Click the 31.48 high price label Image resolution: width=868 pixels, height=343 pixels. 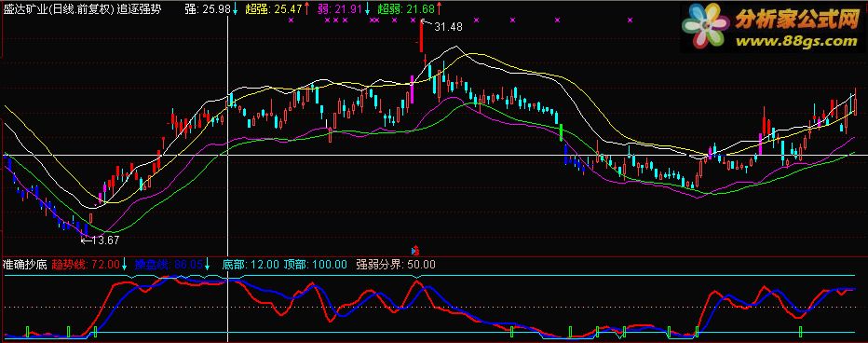click(x=448, y=26)
